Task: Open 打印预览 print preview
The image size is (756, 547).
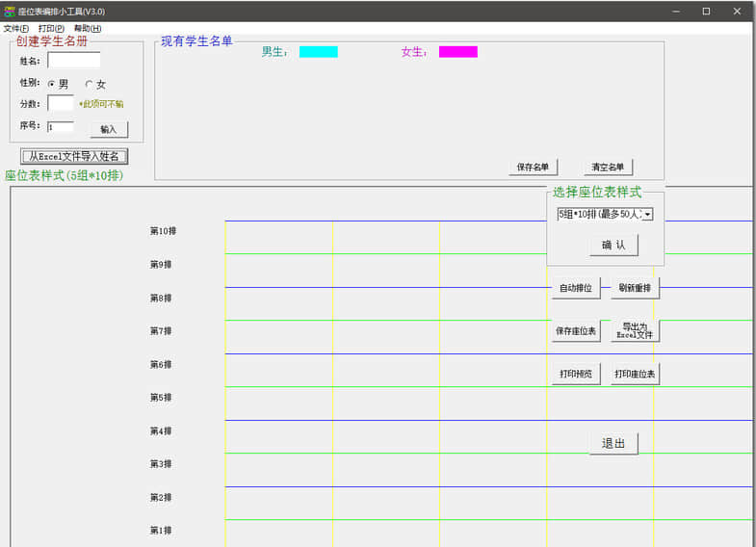Action: coord(576,374)
